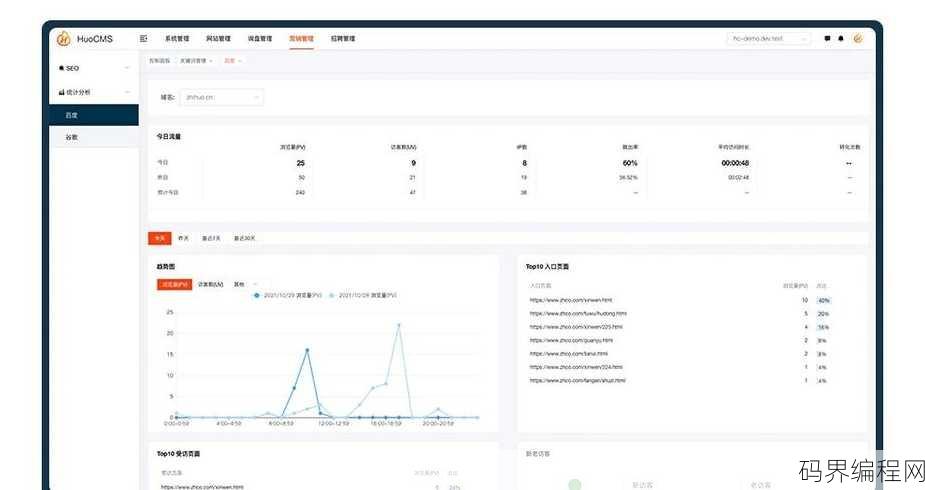Open the quanyu.html entry page link
Screen dimensions: 925x490
point(571,341)
